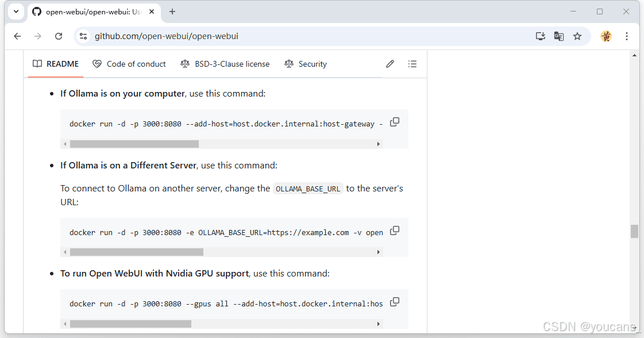Reload the GitHub page
This screenshot has height=338, width=644.
pos(59,36)
